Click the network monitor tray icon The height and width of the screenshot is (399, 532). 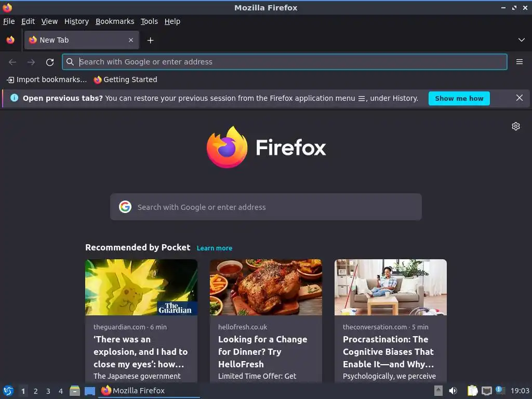pos(486,391)
